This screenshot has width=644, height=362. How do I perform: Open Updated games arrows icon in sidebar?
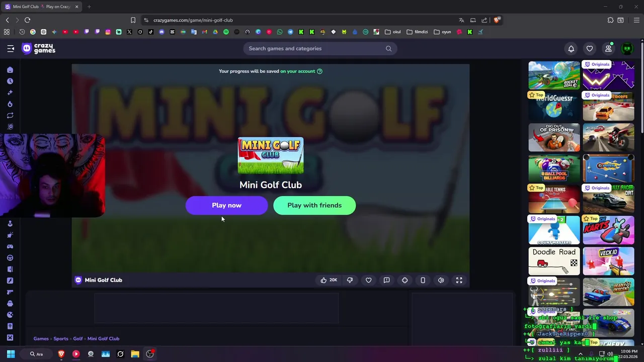(x=10, y=115)
